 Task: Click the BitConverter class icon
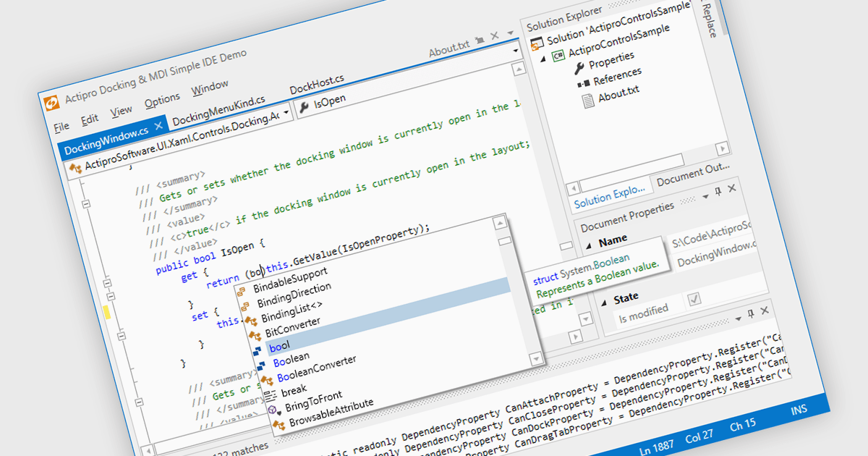pyautogui.click(x=254, y=337)
